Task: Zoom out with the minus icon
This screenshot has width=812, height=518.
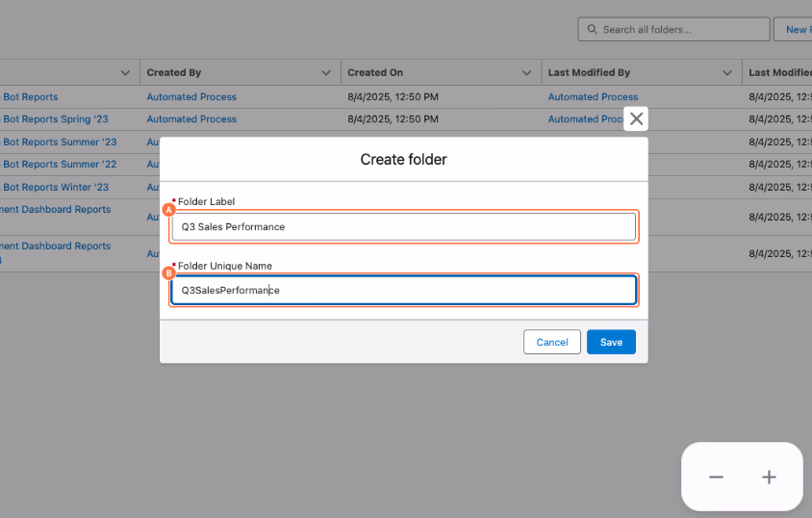Action: point(716,477)
